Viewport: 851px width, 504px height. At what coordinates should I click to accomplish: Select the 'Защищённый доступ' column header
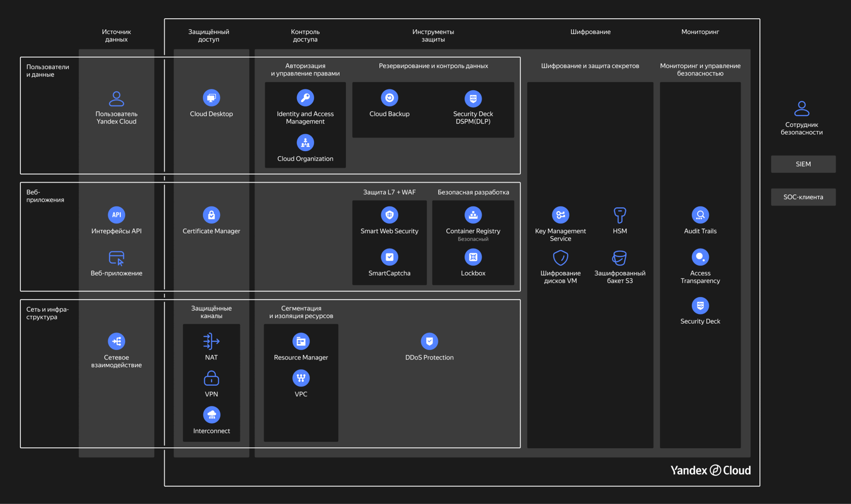(208, 35)
